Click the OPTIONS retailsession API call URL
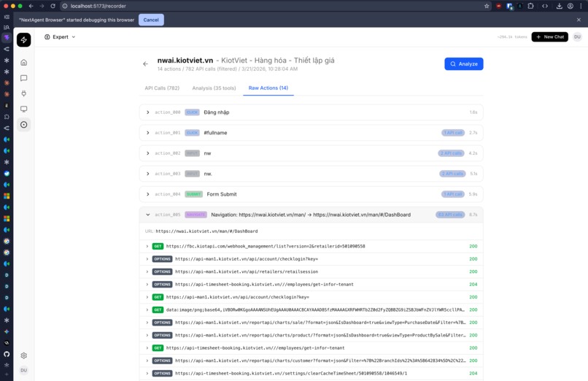Viewport: 588px width, 381px height. pyautogui.click(x=247, y=272)
